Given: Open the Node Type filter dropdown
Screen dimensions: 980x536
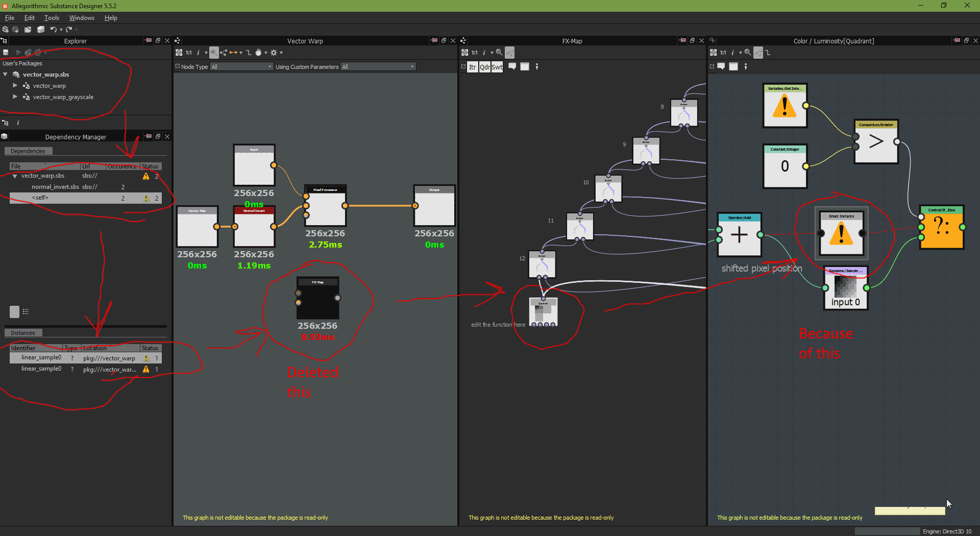Looking at the screenshot, I should coord(242,67).
